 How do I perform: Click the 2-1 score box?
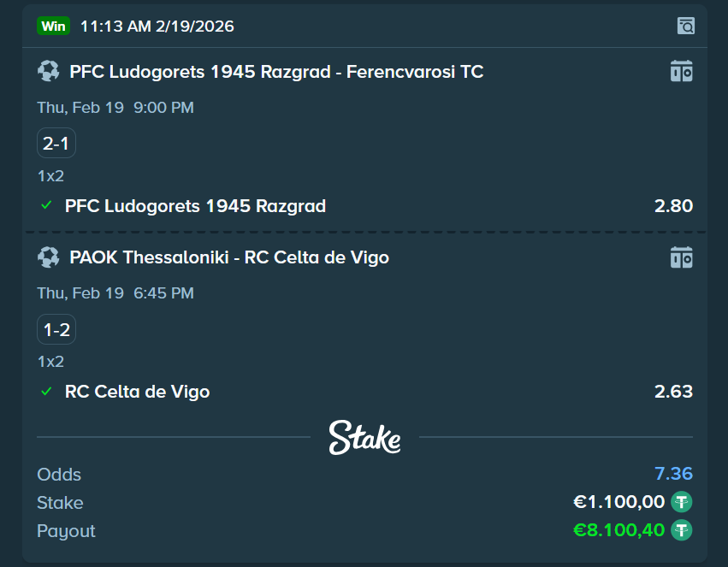(x=56, y=144)
